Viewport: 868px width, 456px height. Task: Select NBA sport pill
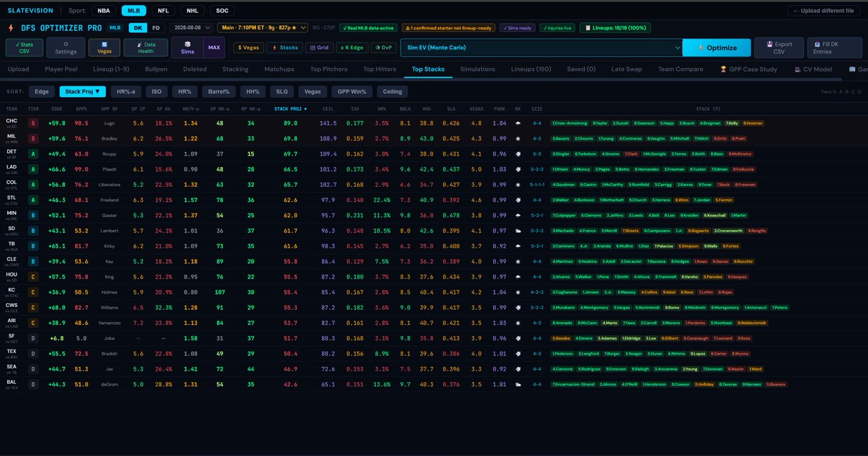(104, 11)
